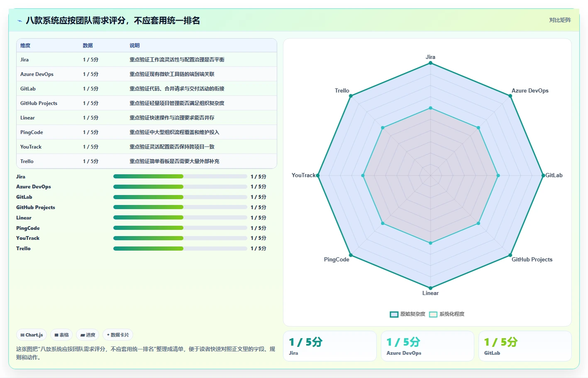
Task: Click the Linear progress bar
Action: pos(180,217)
